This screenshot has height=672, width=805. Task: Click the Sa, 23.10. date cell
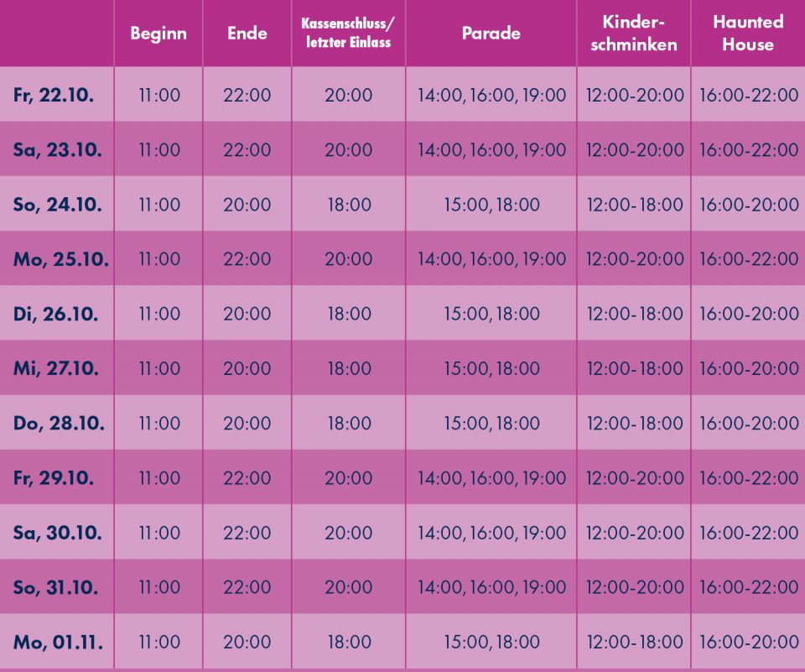(x=57, y=150)
